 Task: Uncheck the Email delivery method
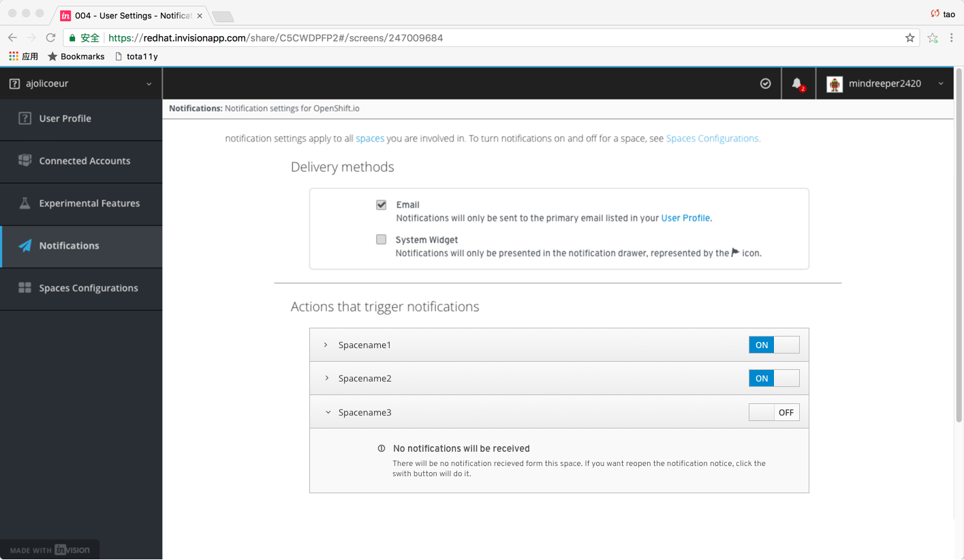point(381,204)
